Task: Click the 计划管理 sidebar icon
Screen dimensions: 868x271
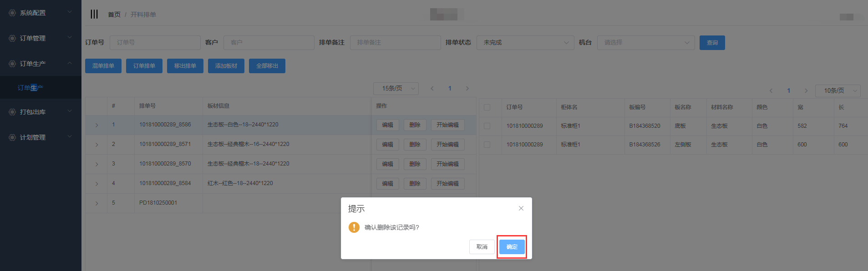Action: click(x=12, y=137)
